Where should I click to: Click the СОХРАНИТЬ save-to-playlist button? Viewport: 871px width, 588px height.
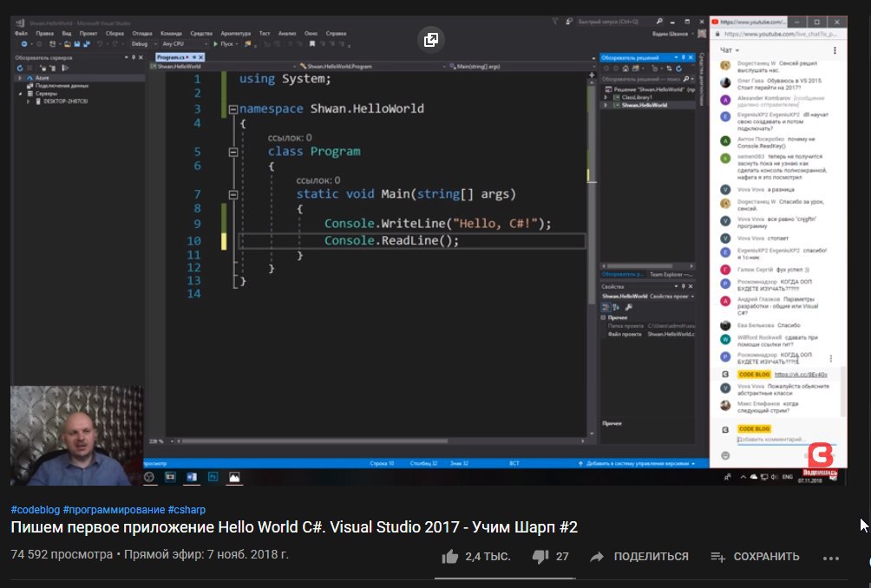tap(755, 557)
